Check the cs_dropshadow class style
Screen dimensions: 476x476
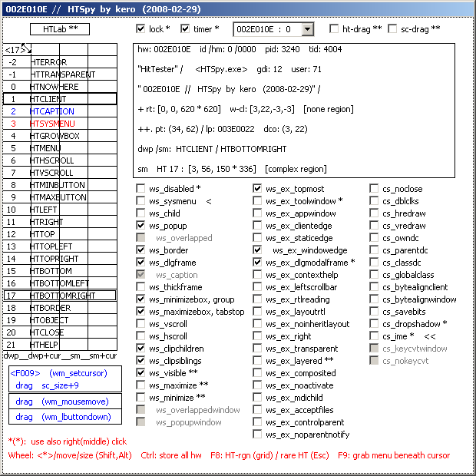point(375,324)
